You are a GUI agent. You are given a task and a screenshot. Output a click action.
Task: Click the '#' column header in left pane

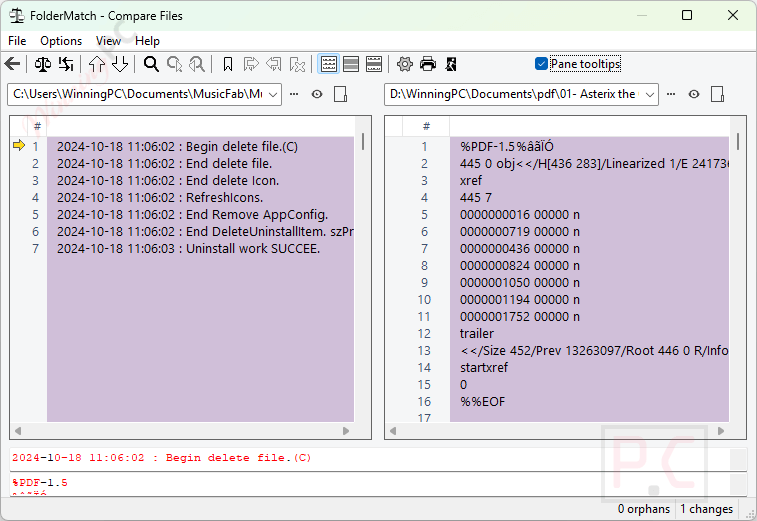pos(37,127)
